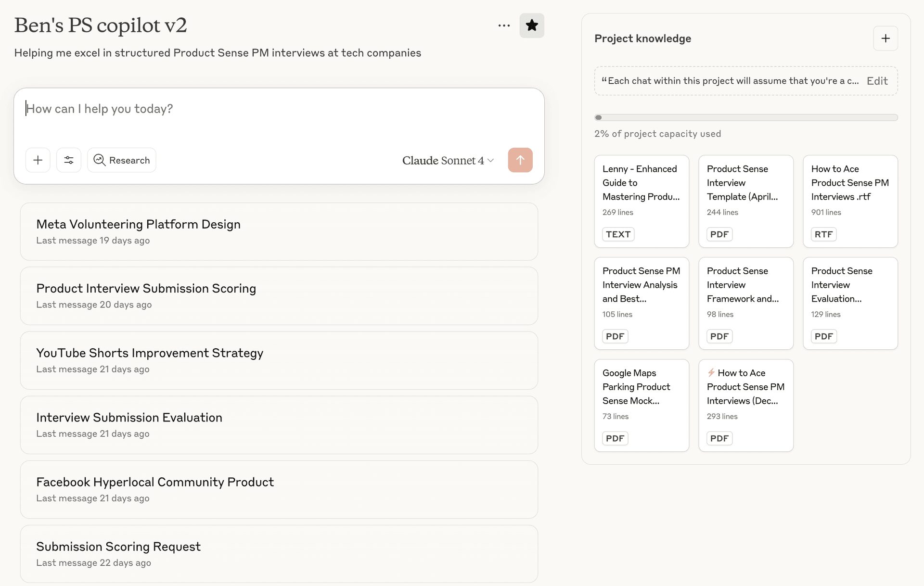Open the project options three-dots menu
The image size is (924, 586).
[504, 25]
